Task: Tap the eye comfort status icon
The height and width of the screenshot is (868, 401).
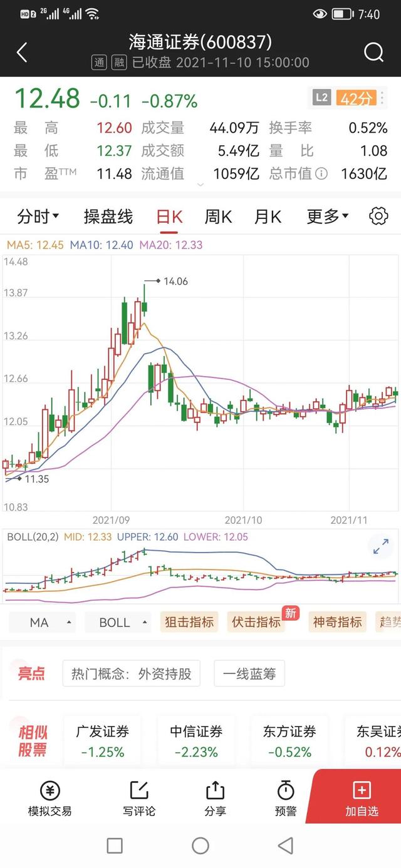Action: coord(320,14)
